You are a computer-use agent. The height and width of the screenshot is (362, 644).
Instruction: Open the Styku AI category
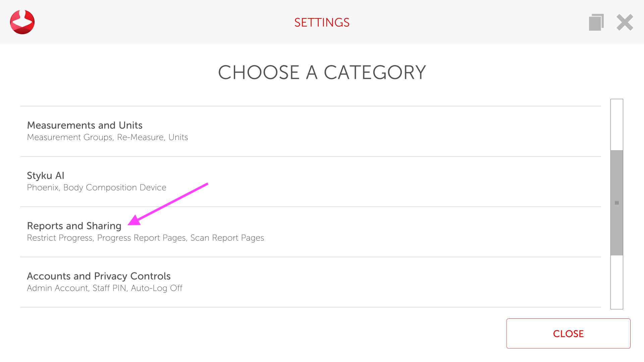[x=46, y=176]
